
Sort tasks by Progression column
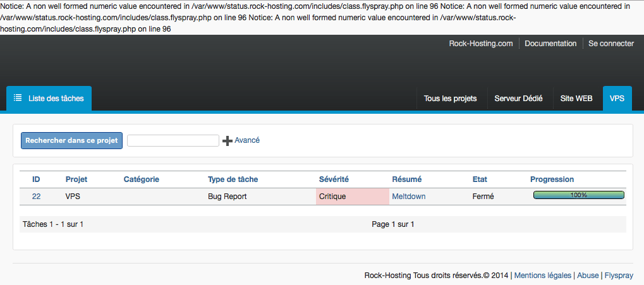(552, 179)
